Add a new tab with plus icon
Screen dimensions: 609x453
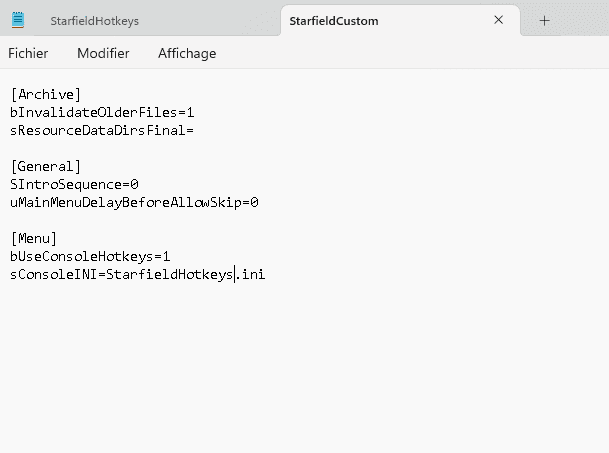click(x=545, y=20)
